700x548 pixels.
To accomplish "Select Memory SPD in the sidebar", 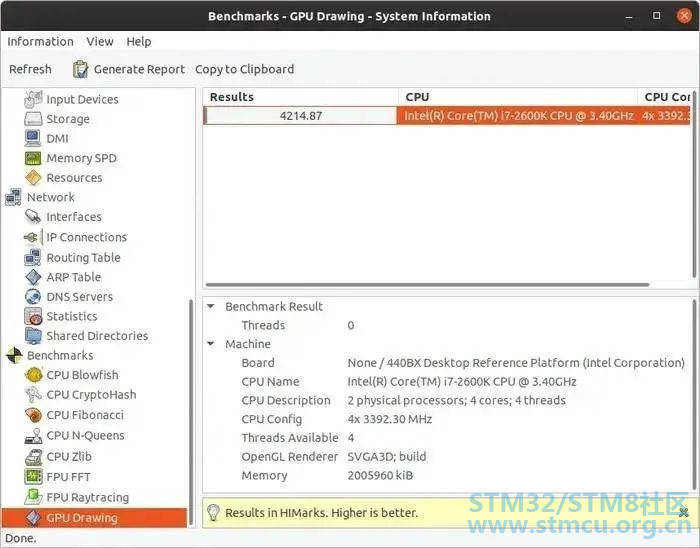I will coord(81,158).
